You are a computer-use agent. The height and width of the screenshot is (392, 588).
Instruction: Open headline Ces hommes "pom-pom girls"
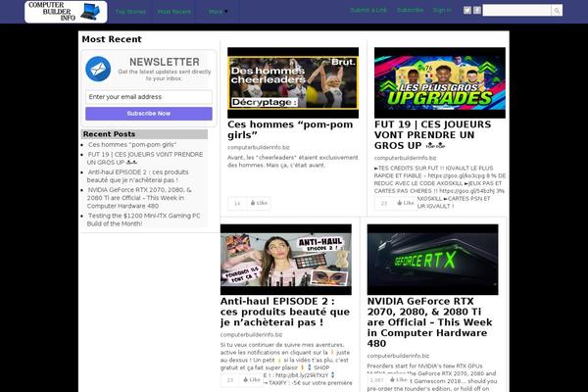tap(290, 129)
